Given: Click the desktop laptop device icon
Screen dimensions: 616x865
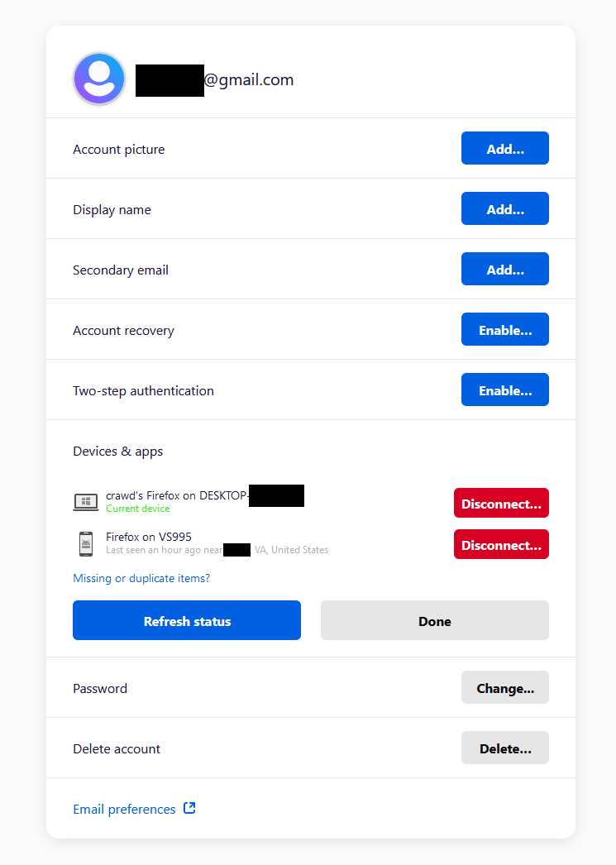Looking at the screenshot, I should pos(85,502).
